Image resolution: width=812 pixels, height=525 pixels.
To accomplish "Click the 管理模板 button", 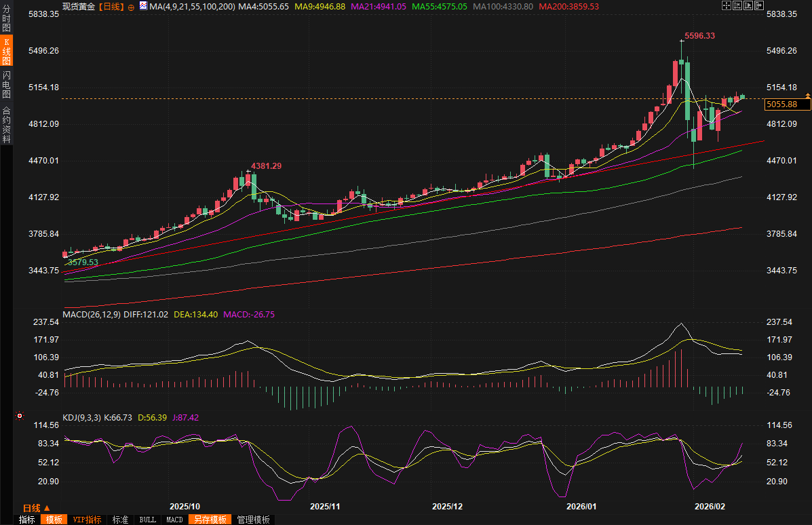I will pos(253,520).
